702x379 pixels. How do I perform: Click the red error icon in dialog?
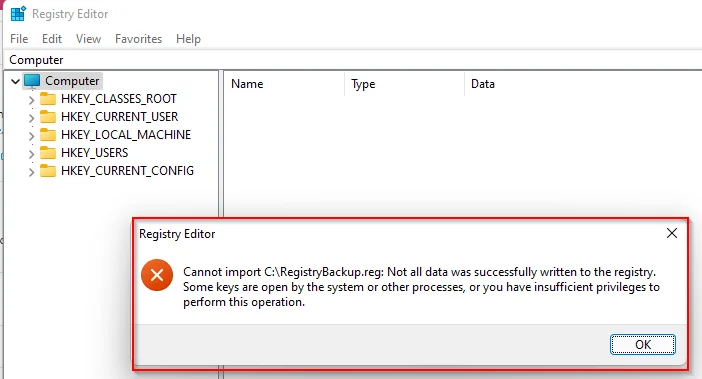coord(157,275)
